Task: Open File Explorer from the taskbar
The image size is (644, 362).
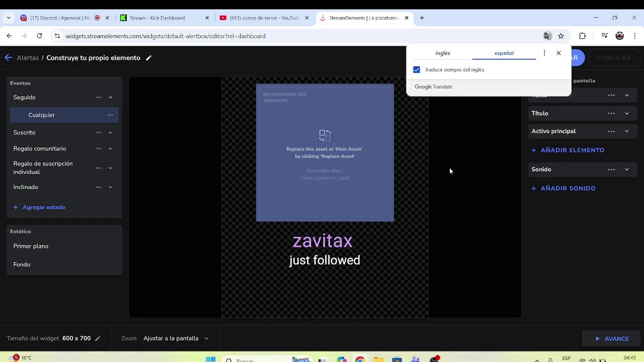Action: [378, 359]
